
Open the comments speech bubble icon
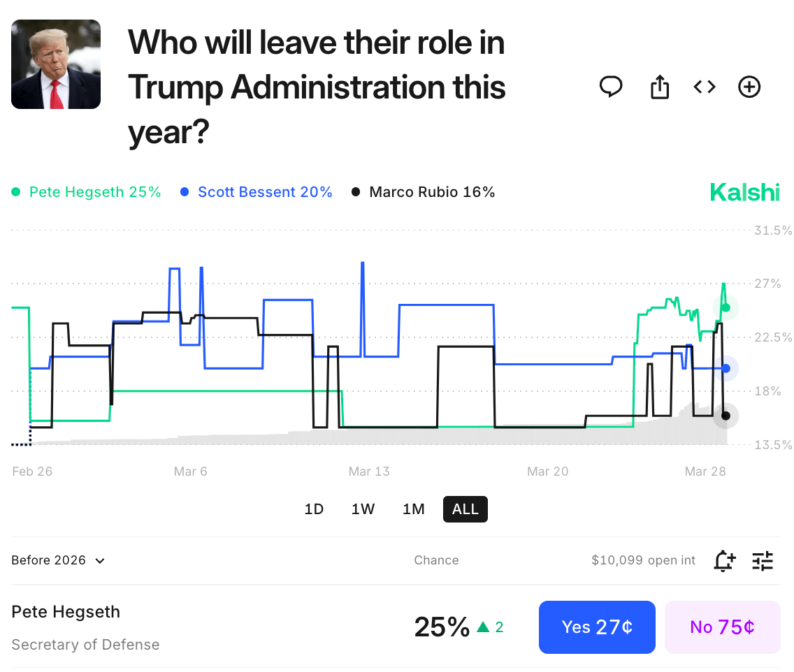coord(611,87)
